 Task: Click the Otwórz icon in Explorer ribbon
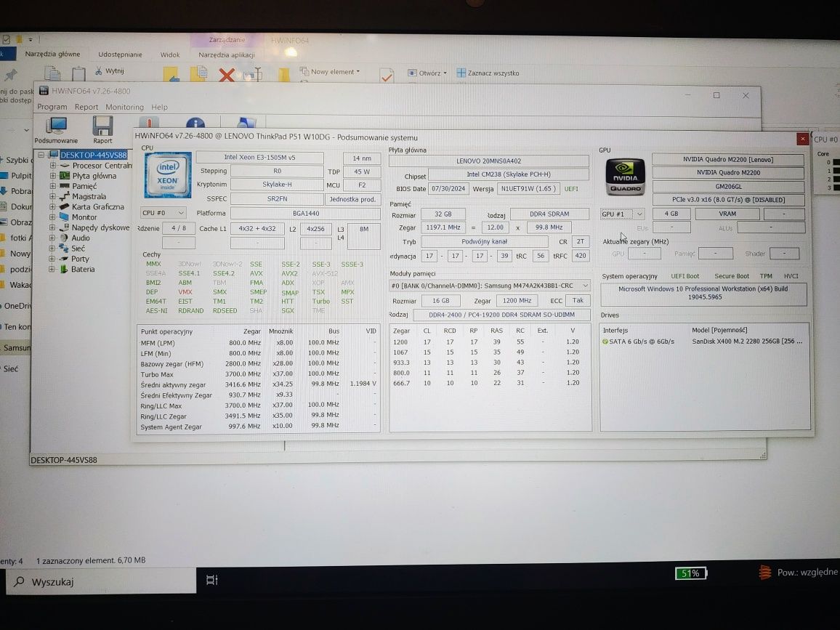[x=412, y=73]
